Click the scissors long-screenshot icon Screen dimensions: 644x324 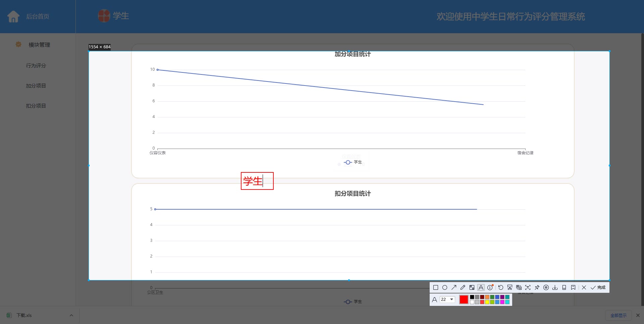(x=510, y=287)
